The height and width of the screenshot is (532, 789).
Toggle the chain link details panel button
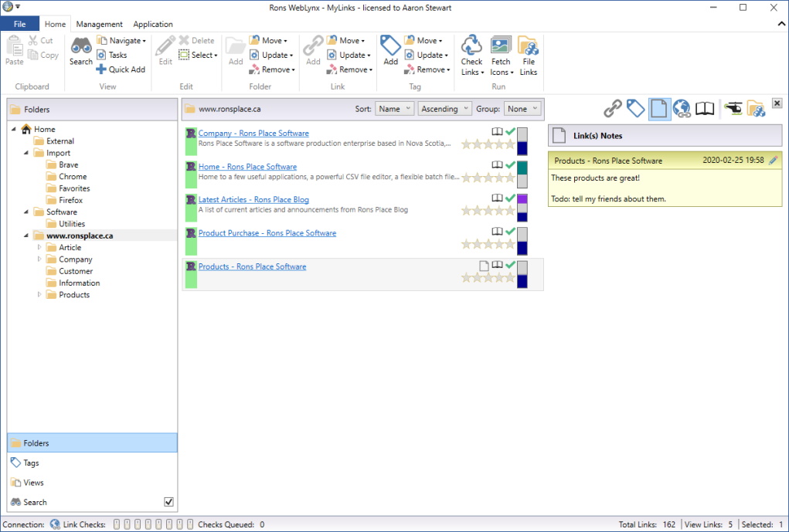point(612,109)
